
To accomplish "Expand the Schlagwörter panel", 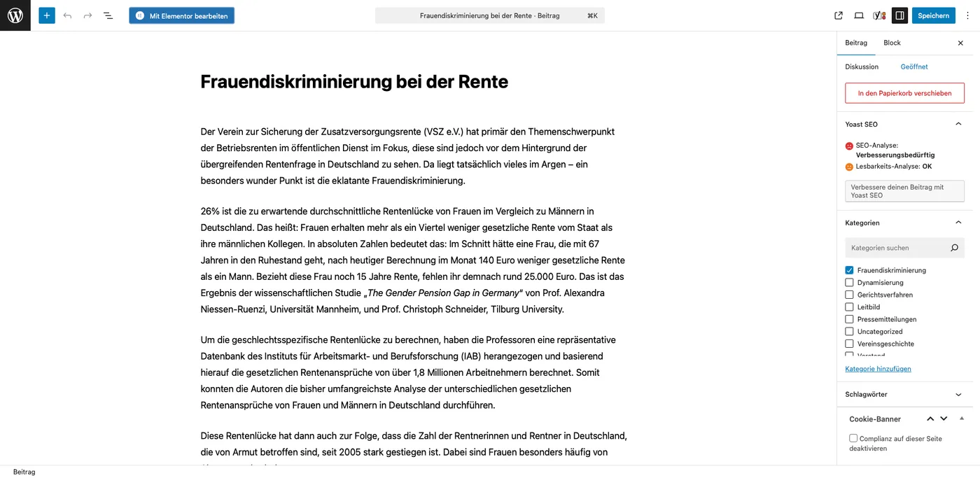I will pyautogui.click(x=958, y=394).
